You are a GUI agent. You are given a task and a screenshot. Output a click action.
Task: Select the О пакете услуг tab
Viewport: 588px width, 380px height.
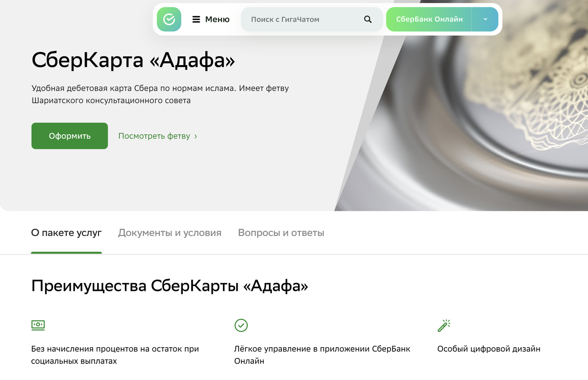(67, 233)
